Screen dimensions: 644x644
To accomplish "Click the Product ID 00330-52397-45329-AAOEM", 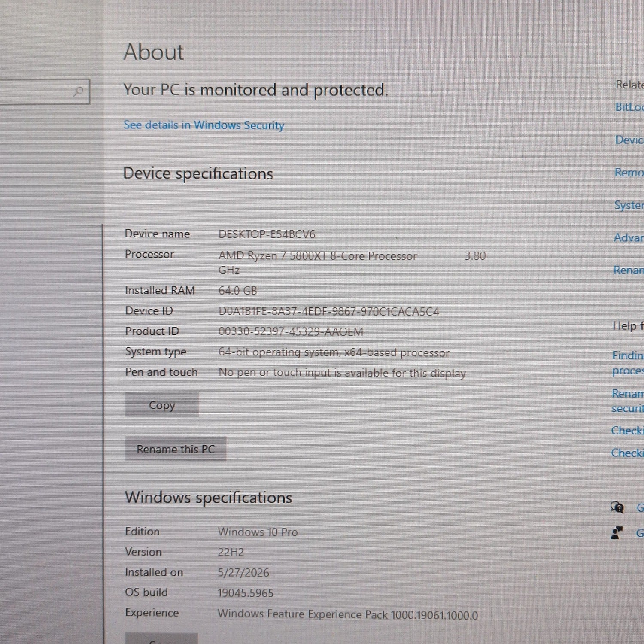I will (x=291, y=331).
